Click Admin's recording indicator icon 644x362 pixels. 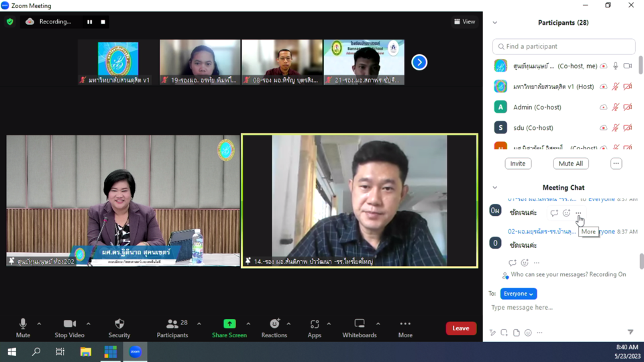[x=603, y=107]
